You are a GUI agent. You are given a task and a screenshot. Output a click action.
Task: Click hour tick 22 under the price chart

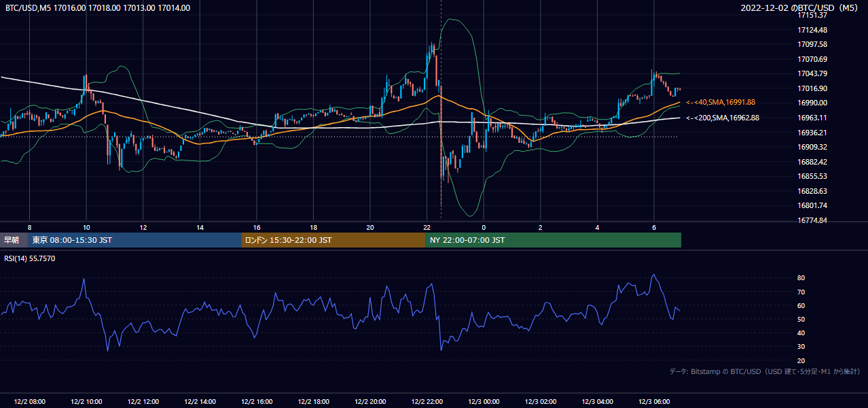click(427, 227)
